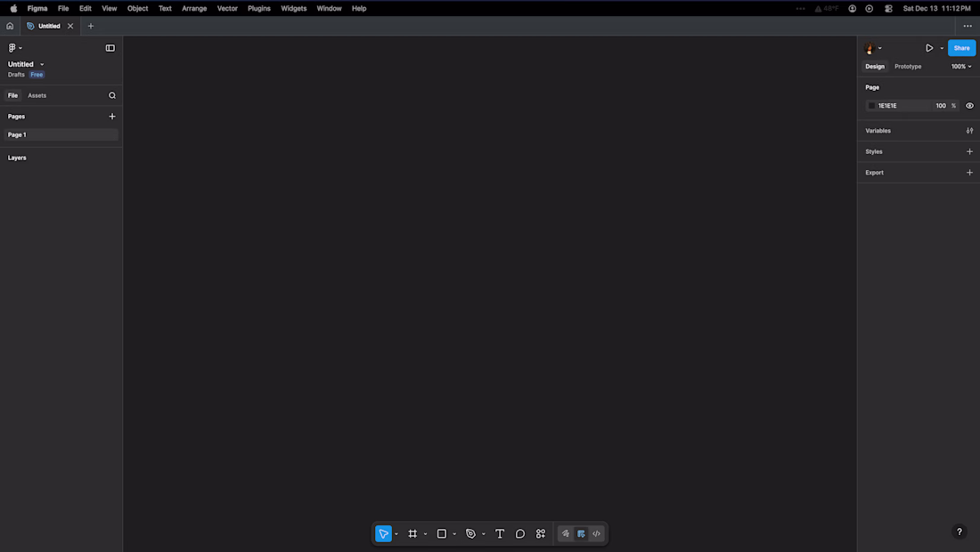Screen dimensions: 980x552
Task: Select the Rectangle shape tool
Action: pos(441,534)
